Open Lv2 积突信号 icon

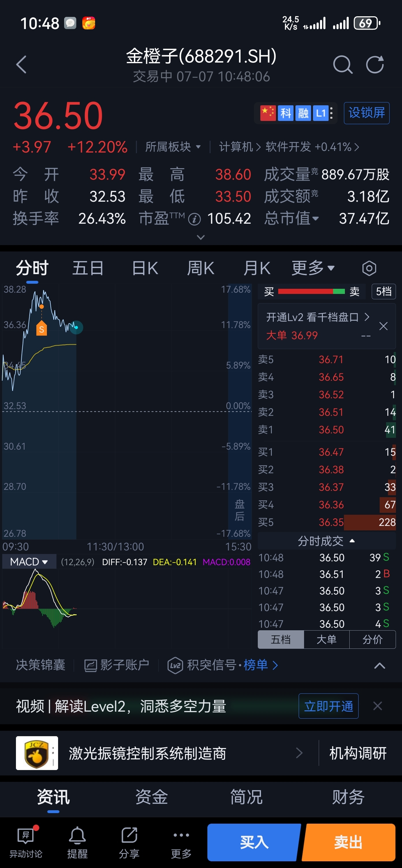(175, 665)
